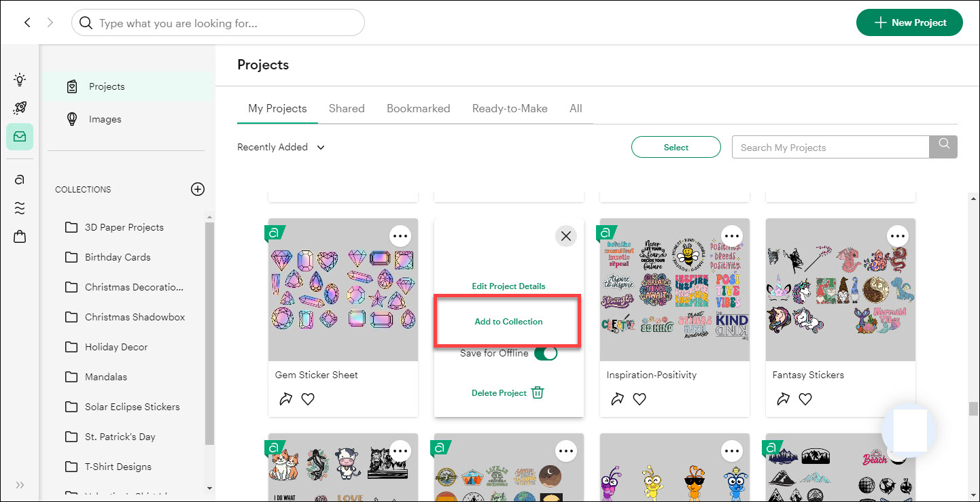This screenshot has width=980, height=502.
Task: Close the project options card
Action: pyautogui.click(x=565, y=236)
